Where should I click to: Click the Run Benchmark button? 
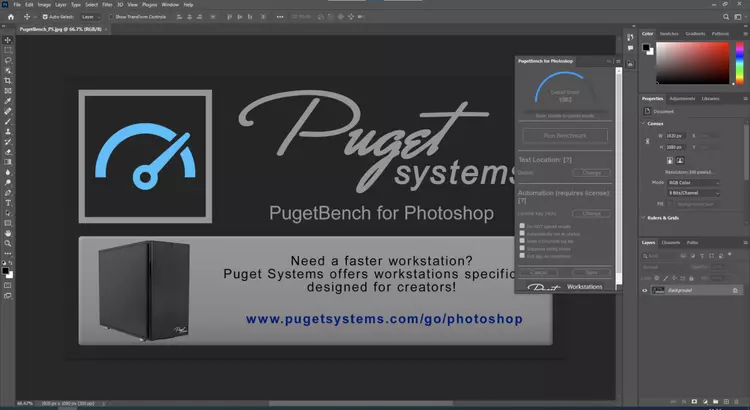(x=565, y=136)
